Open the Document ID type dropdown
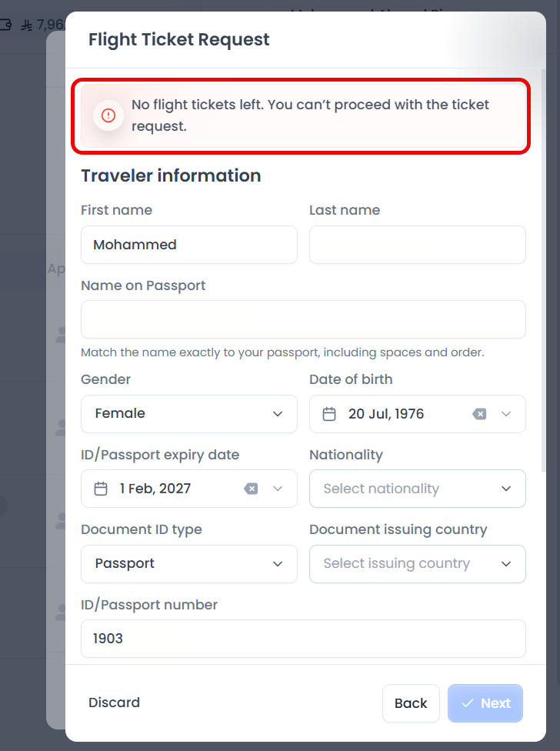 188,563
